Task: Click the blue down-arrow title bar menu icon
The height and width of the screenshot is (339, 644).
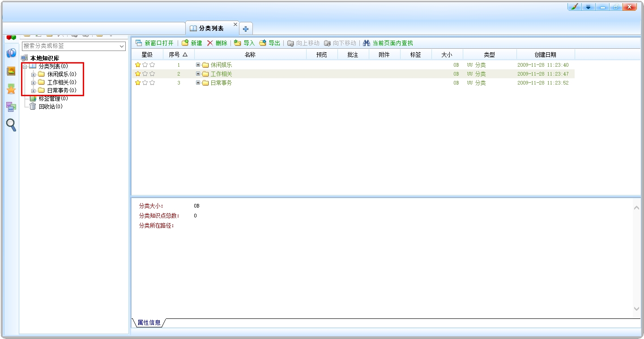Action: point(588,7)
